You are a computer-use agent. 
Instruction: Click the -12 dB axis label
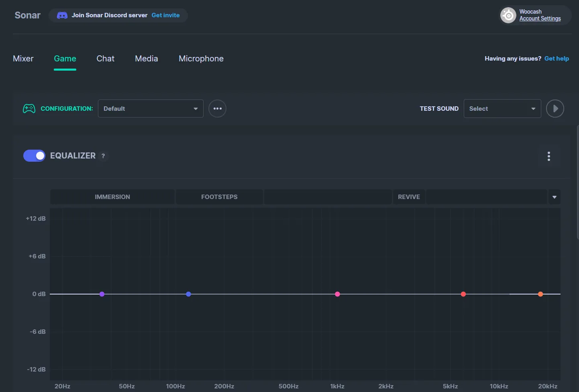coord(36,370)
